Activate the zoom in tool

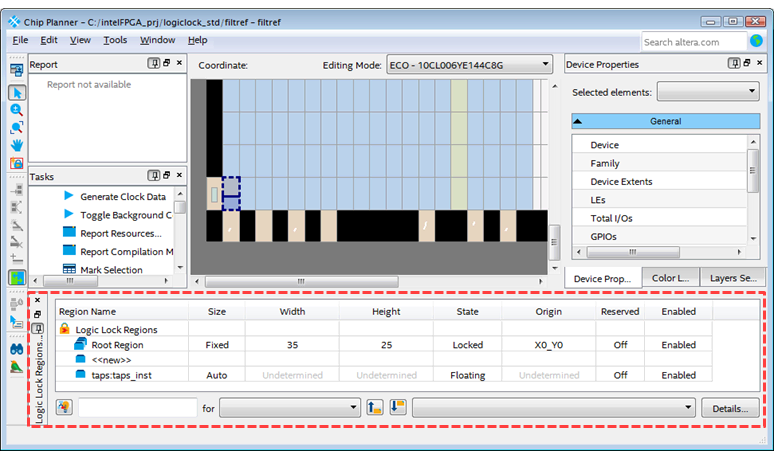(16, 111)
